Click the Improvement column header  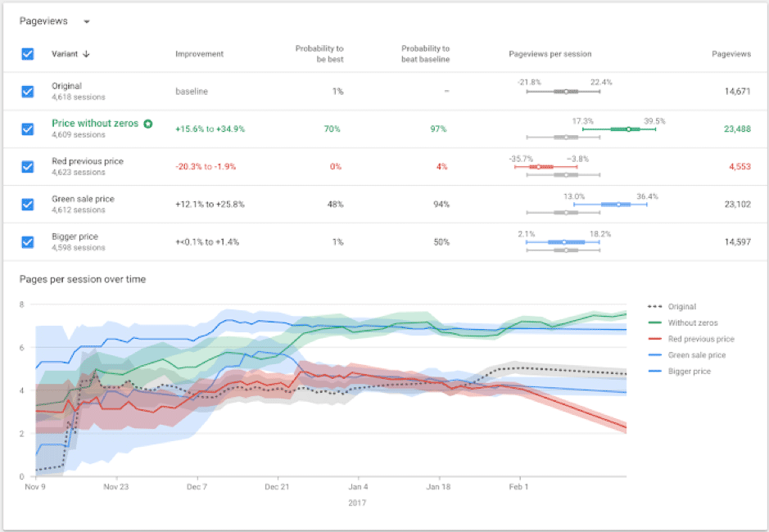(199, 54)
